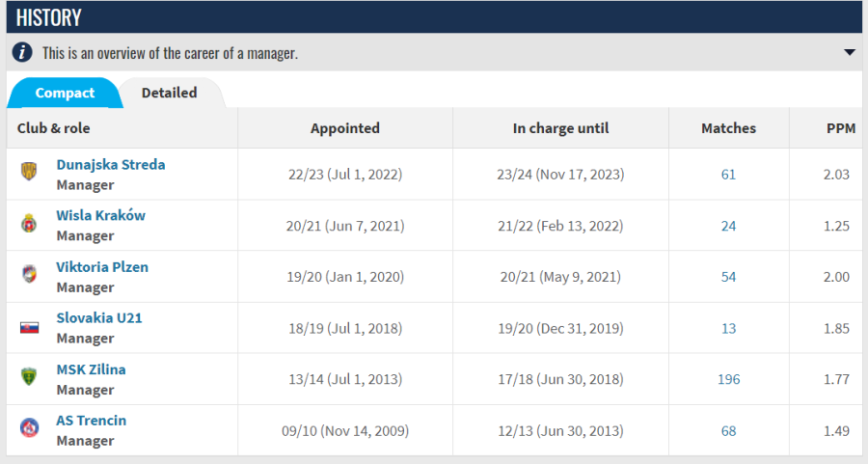Click the info icon beside overview text

pyautogui.click(x=22, y=53)
